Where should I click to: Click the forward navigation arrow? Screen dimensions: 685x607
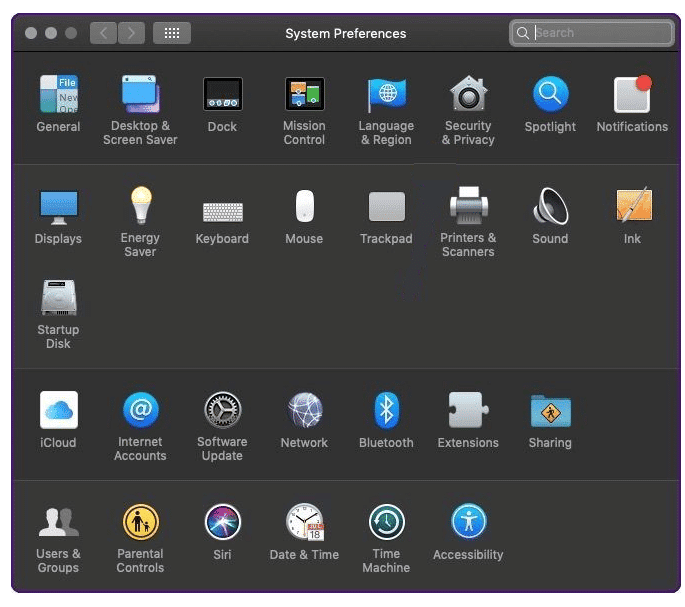[x=131, y=33]
